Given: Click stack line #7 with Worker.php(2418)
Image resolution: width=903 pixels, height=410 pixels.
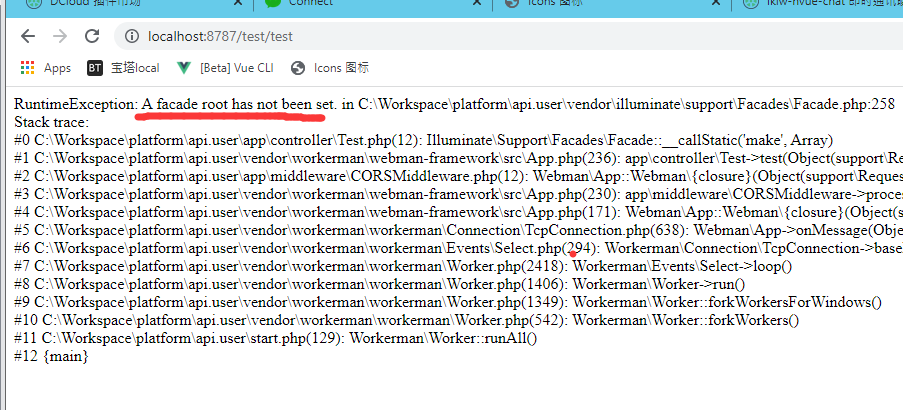Looking at the screenshot, I should point(403,266).
